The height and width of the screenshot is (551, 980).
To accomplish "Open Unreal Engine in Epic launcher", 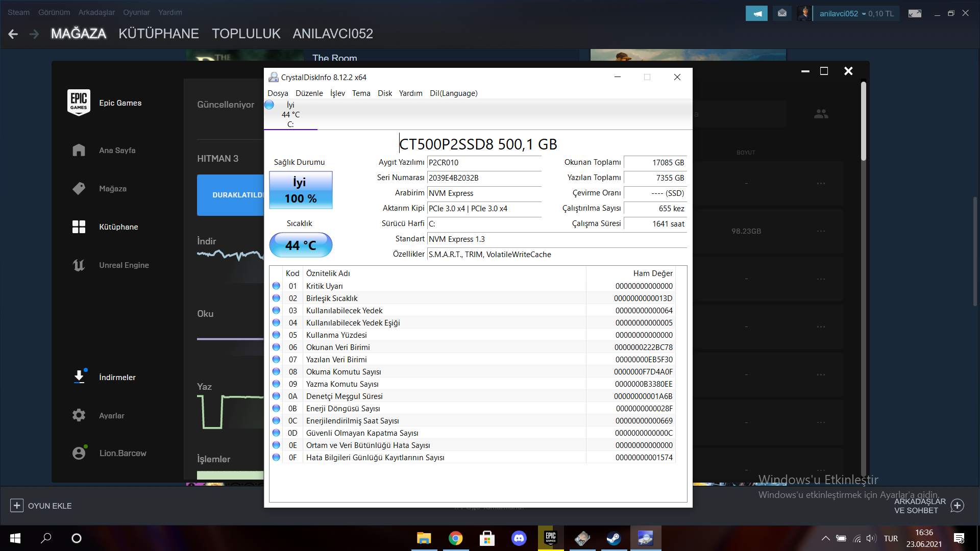I will tap(124, 265).
